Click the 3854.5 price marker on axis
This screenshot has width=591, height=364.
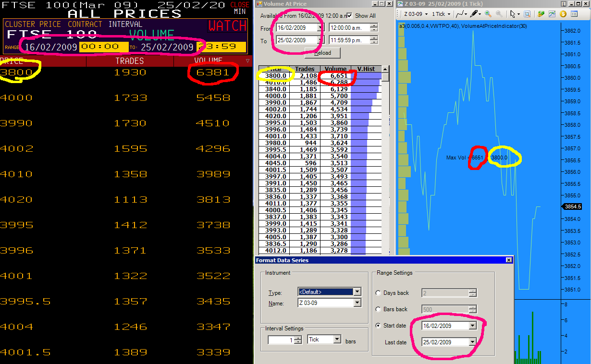pos(573,206)
